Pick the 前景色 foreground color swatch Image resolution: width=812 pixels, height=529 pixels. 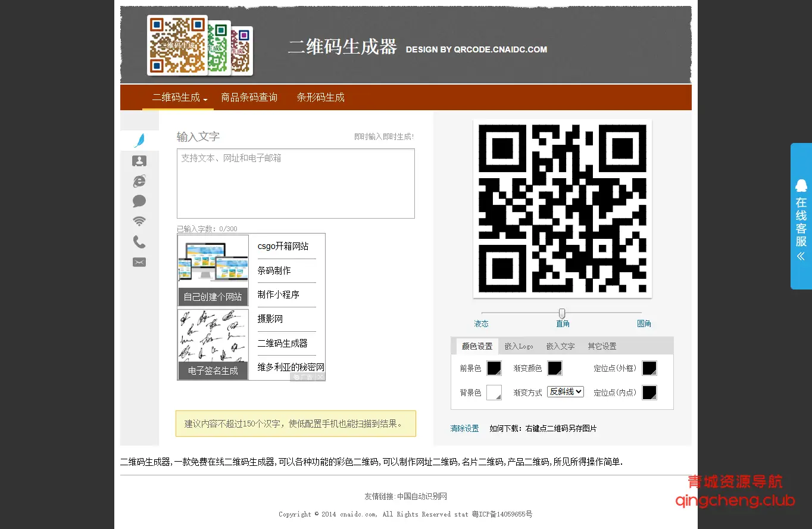coord(494,368)
